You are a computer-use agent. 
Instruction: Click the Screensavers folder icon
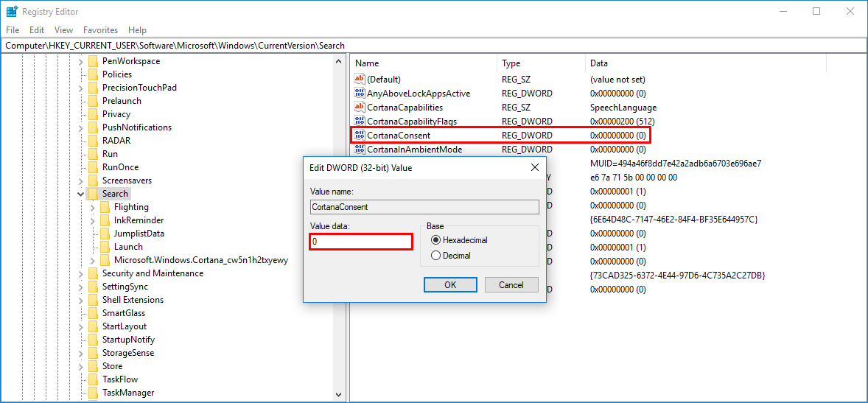pos(93,181)
